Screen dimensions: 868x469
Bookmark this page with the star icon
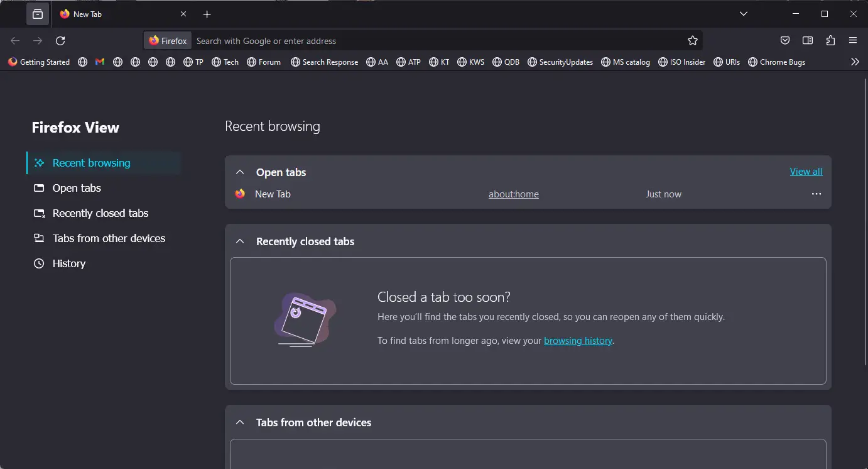[x=693, y=41]
